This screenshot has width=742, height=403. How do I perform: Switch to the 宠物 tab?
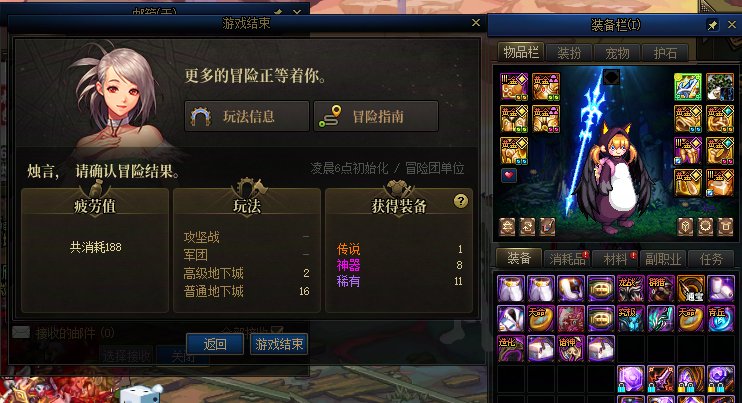click(617, 53)
